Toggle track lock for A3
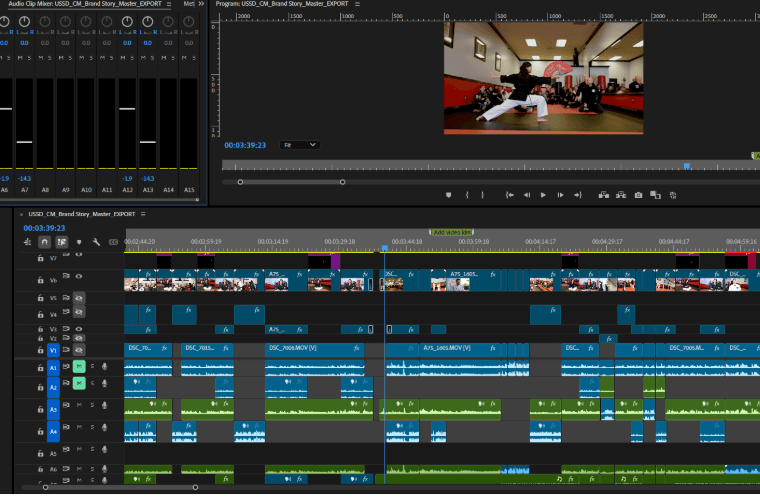The width and height of the screenshot is (760, 500). click(x=41, y=409)
